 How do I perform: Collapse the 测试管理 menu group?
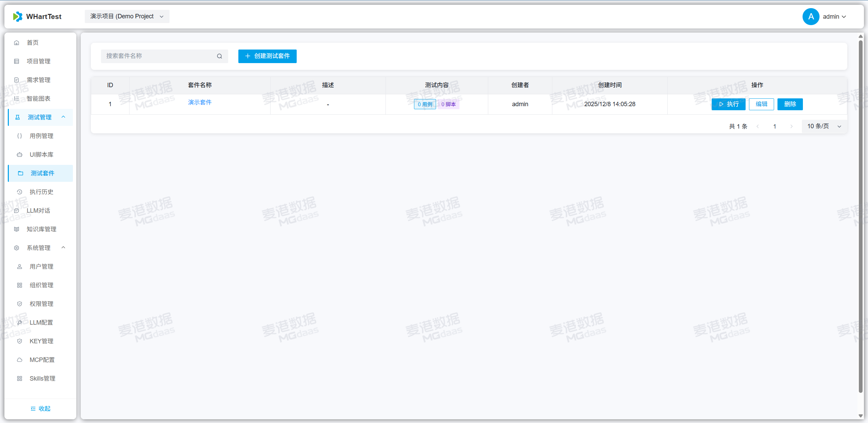(x=63, y=117)
